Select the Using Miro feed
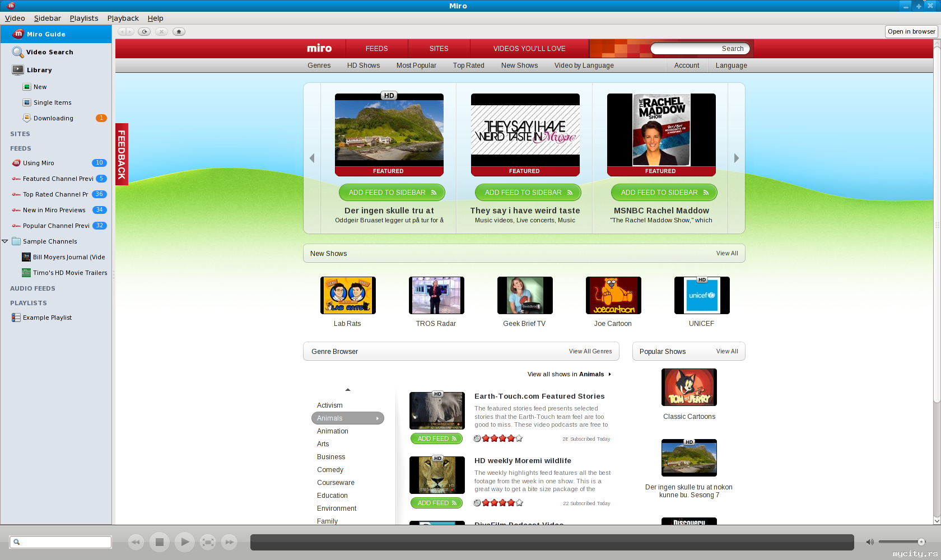Viewport: 941px width, 560px height. click(56, 163)
